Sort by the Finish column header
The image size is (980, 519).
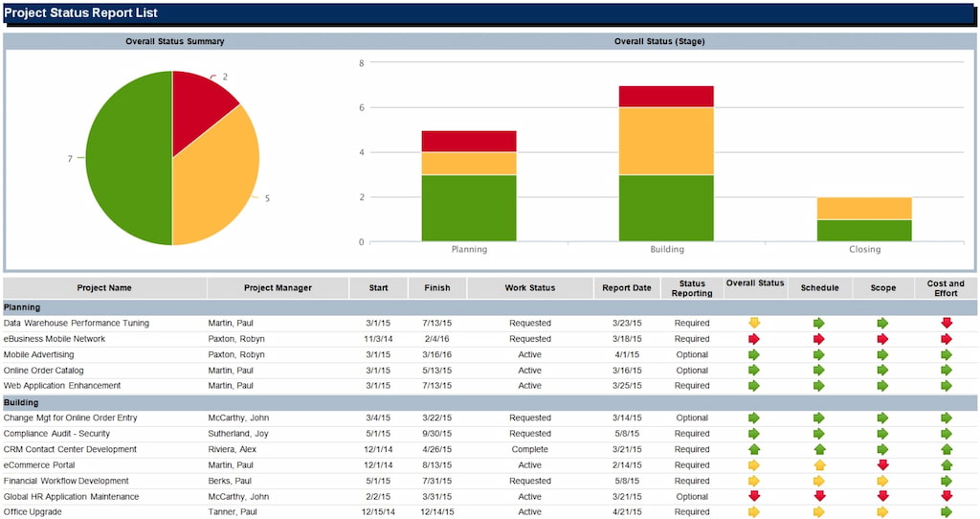coord(436,287)
